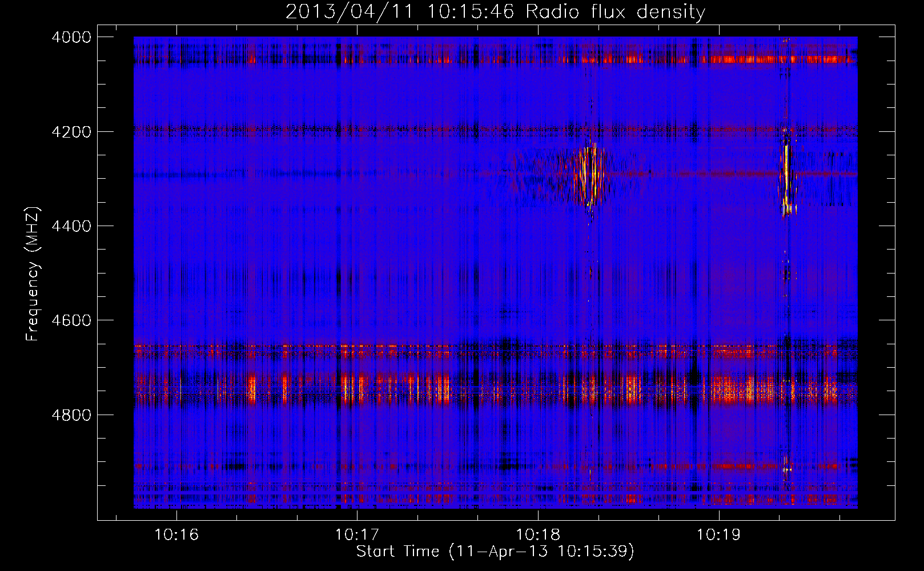Click the 10:17 time axis label
924x571 pixels.
click(x=357, y=534)
